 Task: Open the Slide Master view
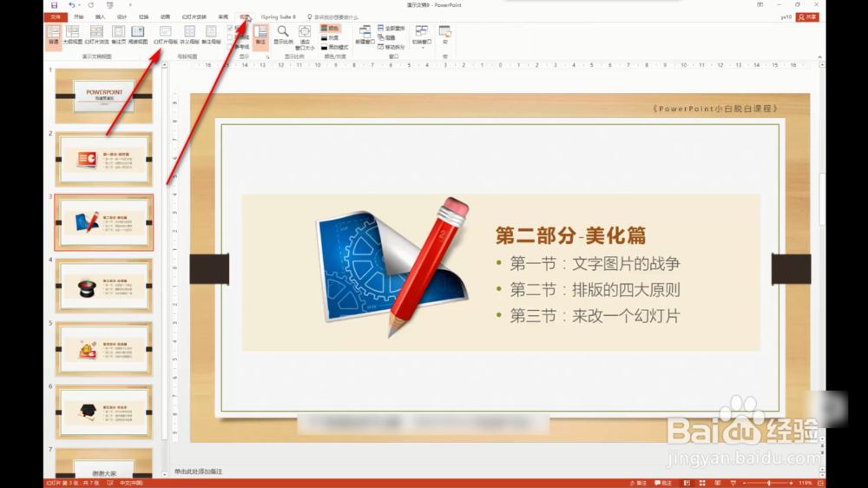[166, 35]
